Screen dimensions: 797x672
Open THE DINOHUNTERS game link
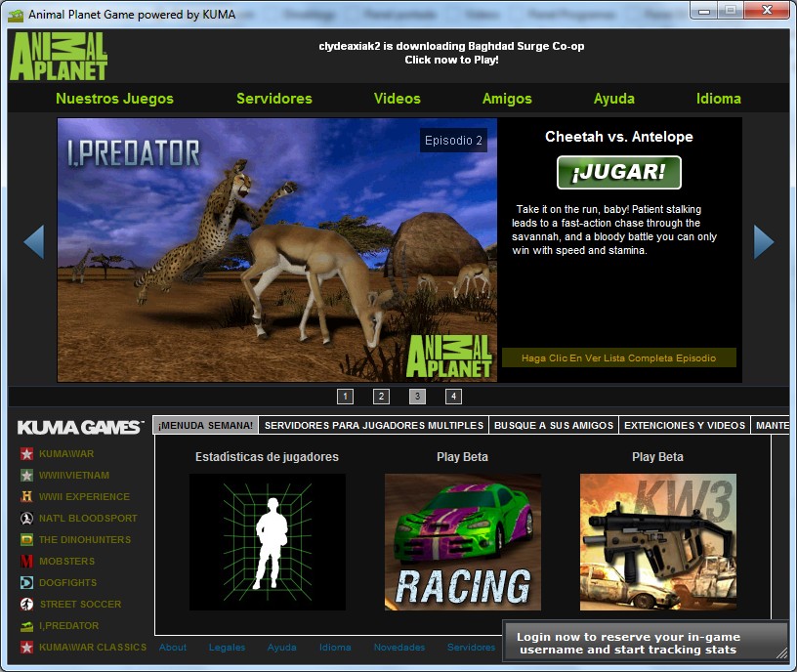(x=84, y=539)
